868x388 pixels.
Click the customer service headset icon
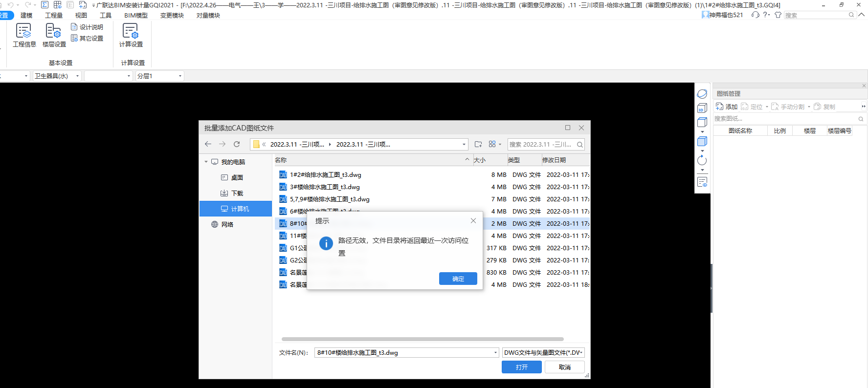pos(756,15)
